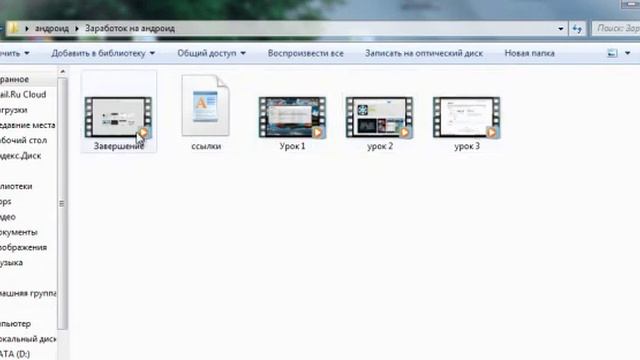Select Рабочий стол in the sidebar
This screenshot has width=640, height=360.
click(23, 140)
